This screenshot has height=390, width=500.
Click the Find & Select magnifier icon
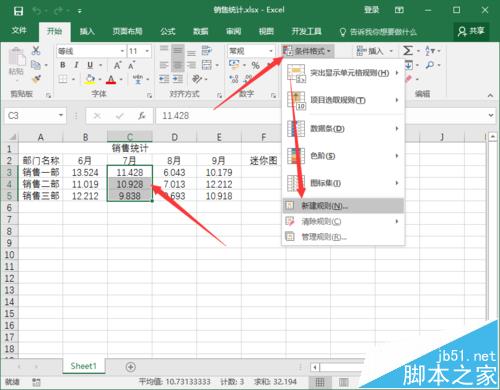(430, 65)
